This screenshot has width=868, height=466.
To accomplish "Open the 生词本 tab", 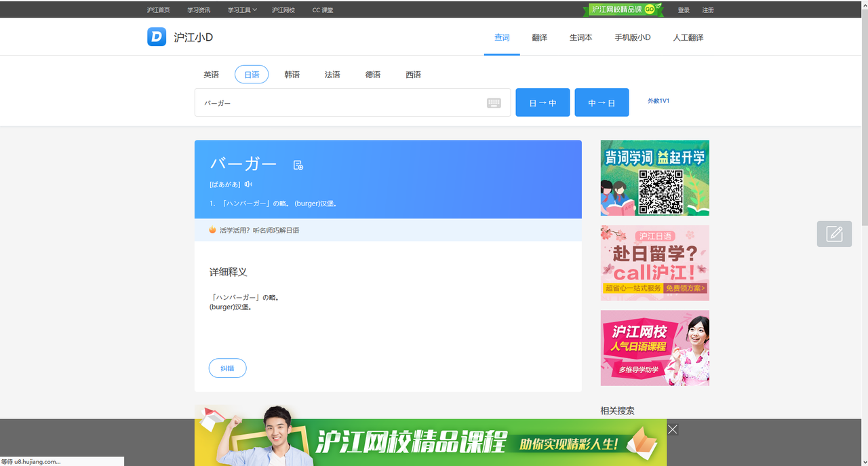I will point(581,37).
